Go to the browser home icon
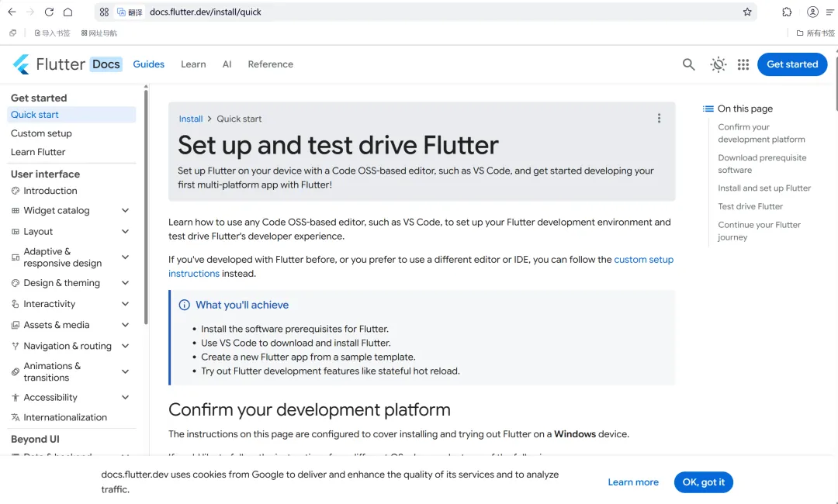This screenshot has height=504, width=838. (x=68, y=12)
